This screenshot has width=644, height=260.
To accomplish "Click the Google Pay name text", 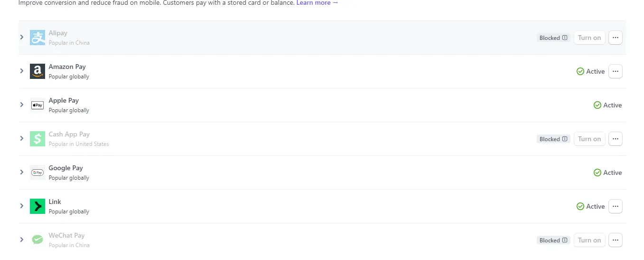I will (x=65, y=168).
